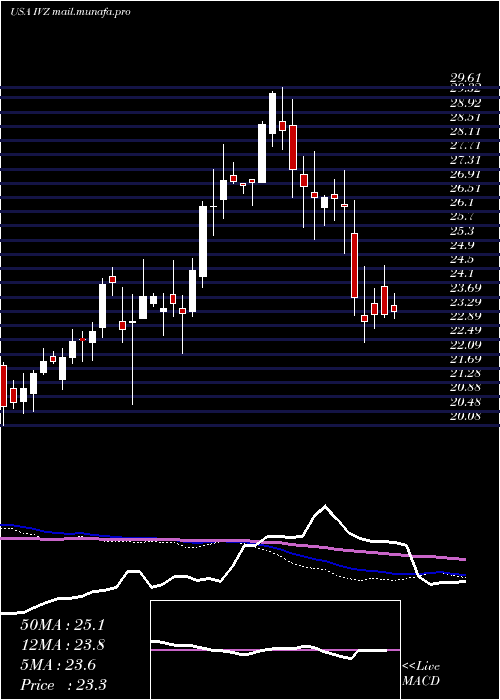This screenshot has height=700, width=500.
Task: Click the tallest white candle at the chart peak
Action: (x=272, y=113)
